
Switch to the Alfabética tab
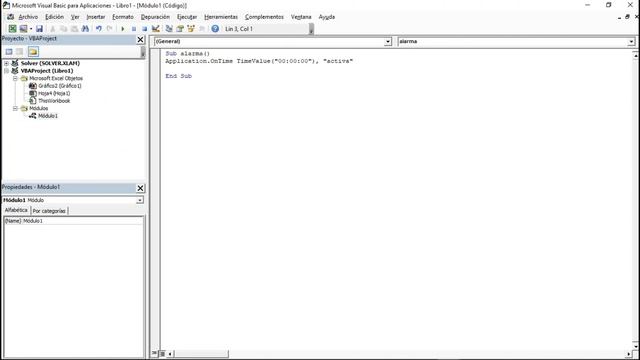pos(16,210)
